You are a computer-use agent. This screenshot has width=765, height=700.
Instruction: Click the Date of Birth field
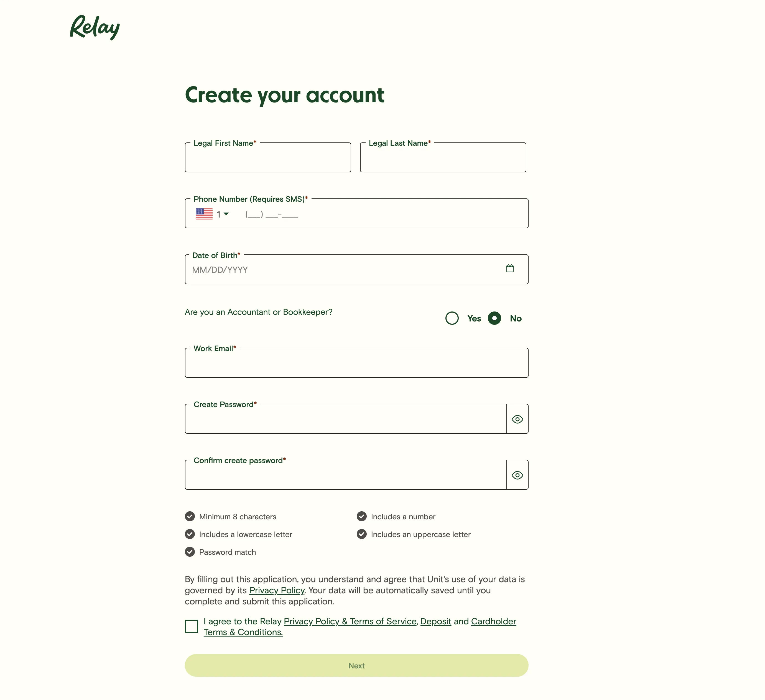coord(341,269)
